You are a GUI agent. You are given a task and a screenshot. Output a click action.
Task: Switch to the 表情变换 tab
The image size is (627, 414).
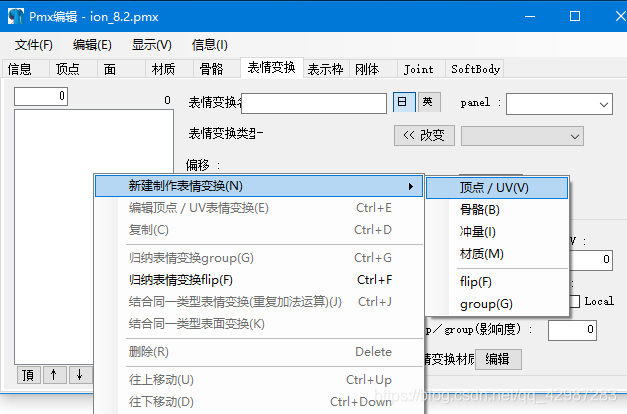pyautogui.click(x=272, y=67)
